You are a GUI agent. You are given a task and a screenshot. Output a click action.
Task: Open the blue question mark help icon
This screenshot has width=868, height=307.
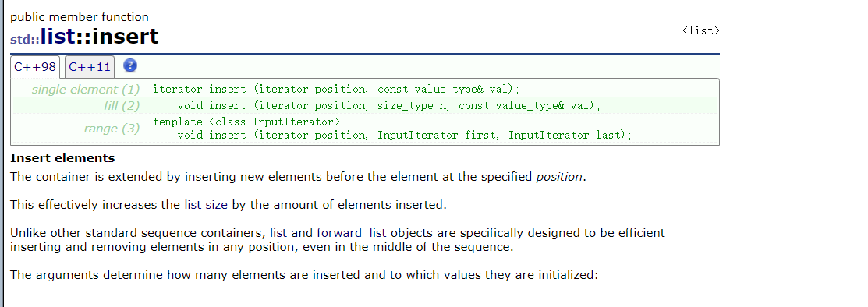pos(130,65)
